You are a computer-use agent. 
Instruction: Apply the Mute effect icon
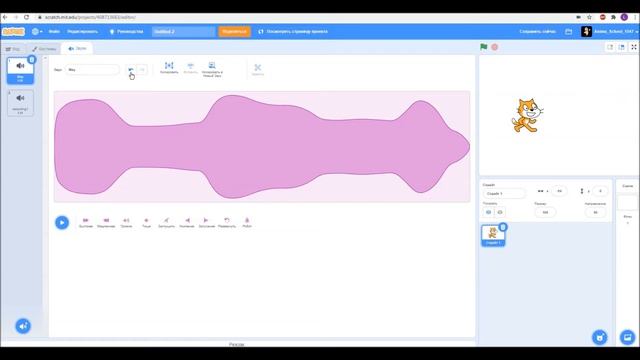[167, 222]
